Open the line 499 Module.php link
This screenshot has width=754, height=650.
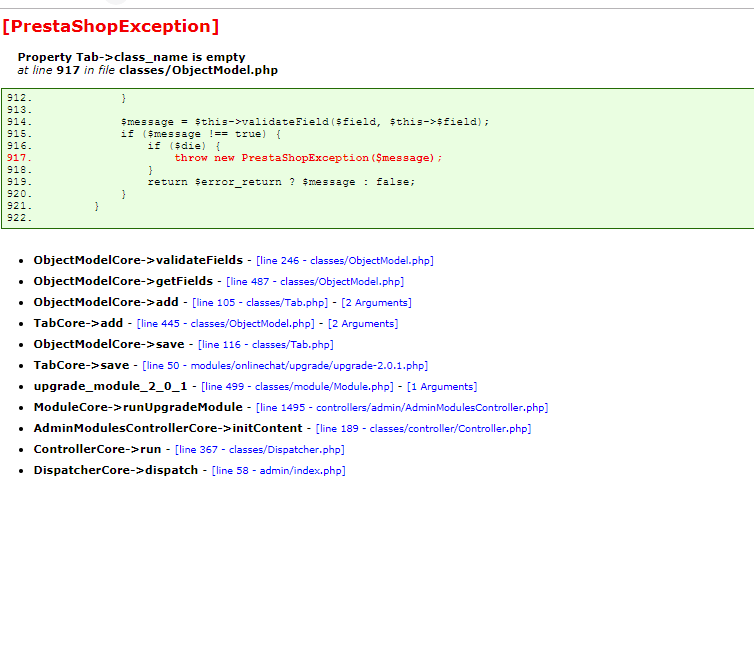(297, 387)
